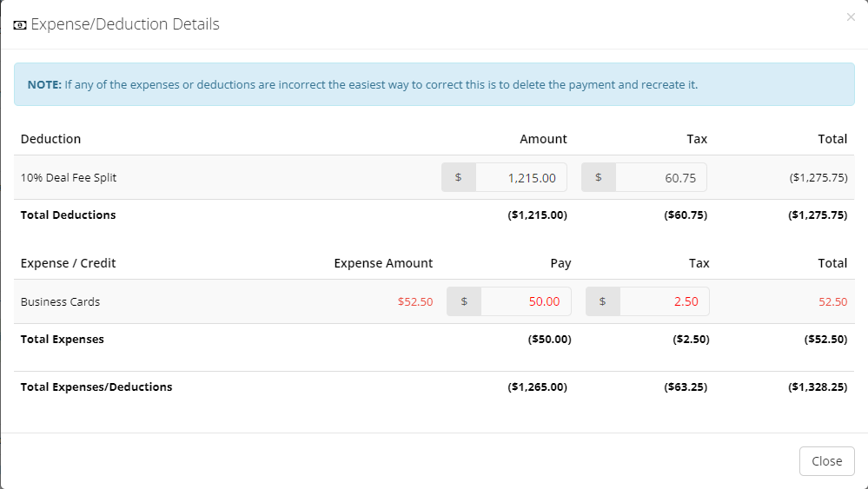Click the dollar sign addon of 2.50 field
Screen dimensions: 868x489
click(602, 301)
